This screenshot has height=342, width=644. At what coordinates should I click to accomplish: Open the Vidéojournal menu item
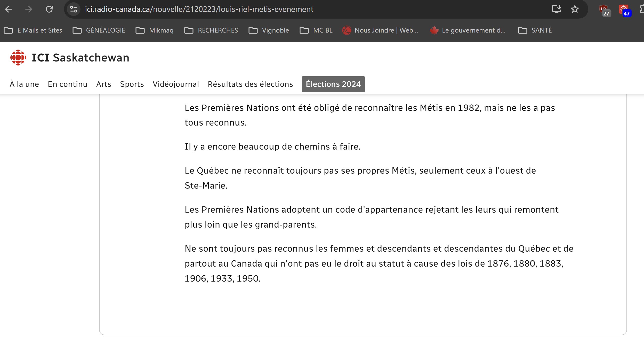176,84
